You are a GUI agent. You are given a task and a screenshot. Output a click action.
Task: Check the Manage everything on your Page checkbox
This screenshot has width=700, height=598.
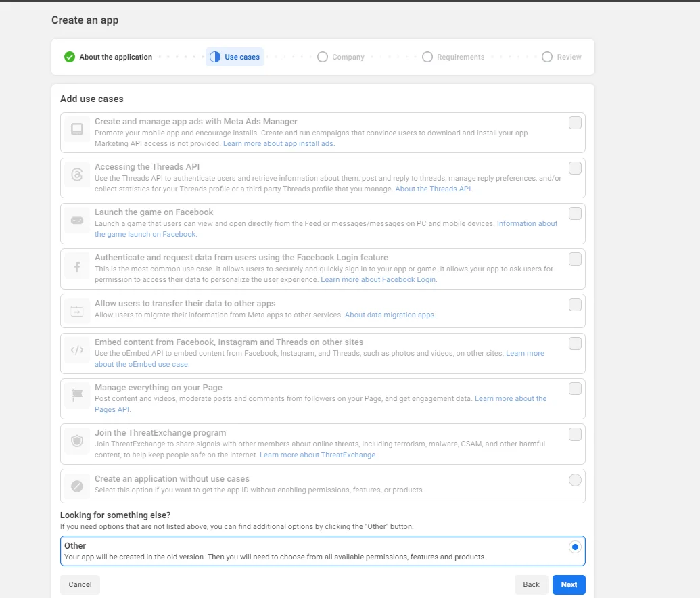pyautogui.click(x=575, y=388)
